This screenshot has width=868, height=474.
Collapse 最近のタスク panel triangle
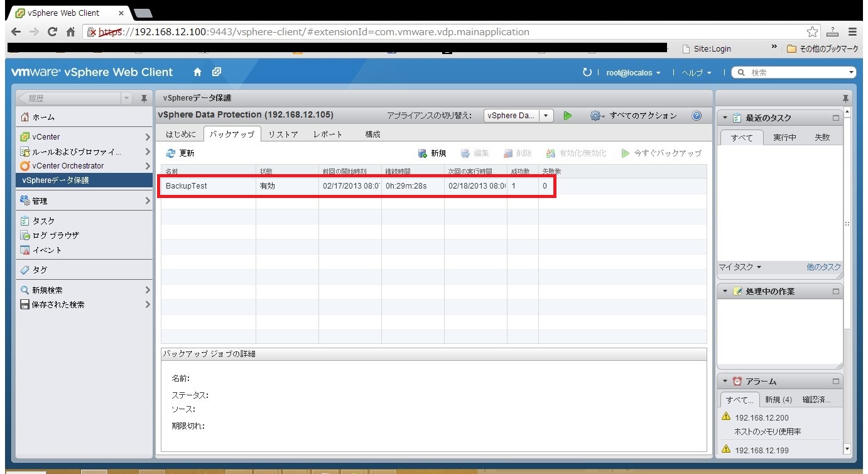pyautogui.click(x=725, y=118)
